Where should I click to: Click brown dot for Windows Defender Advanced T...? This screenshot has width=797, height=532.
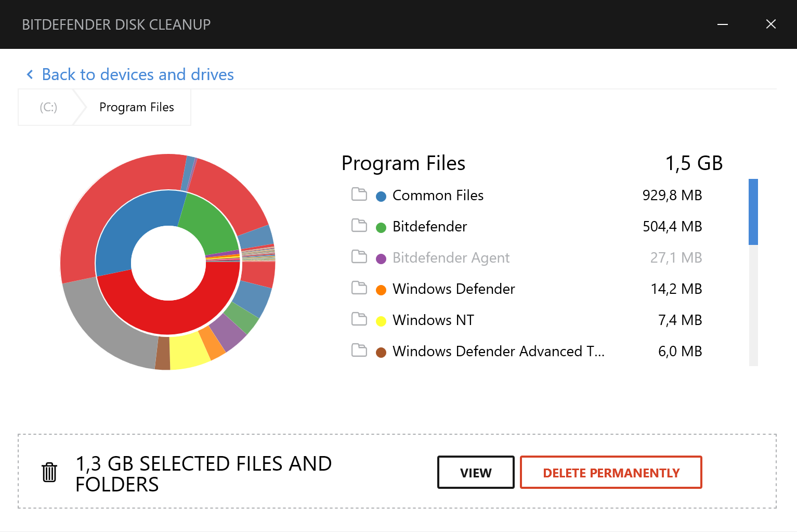(381, 352)
